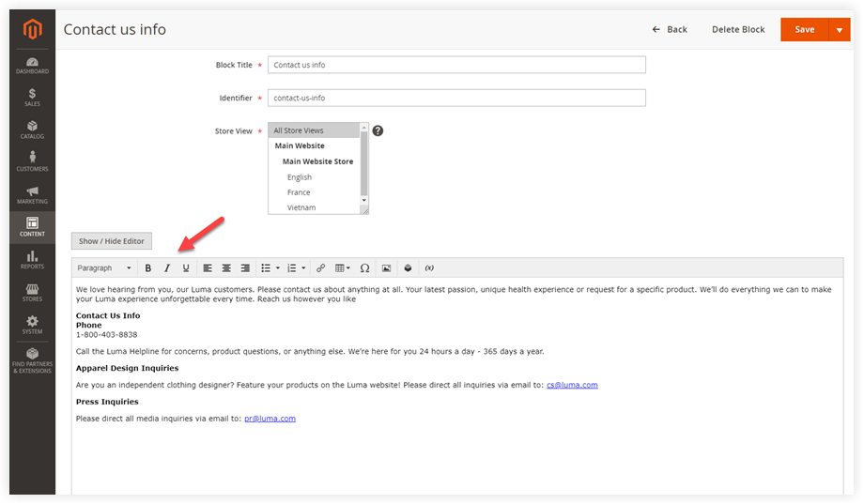Open the Reports sidebar menu
864x504 pixels.
(32, 259)
